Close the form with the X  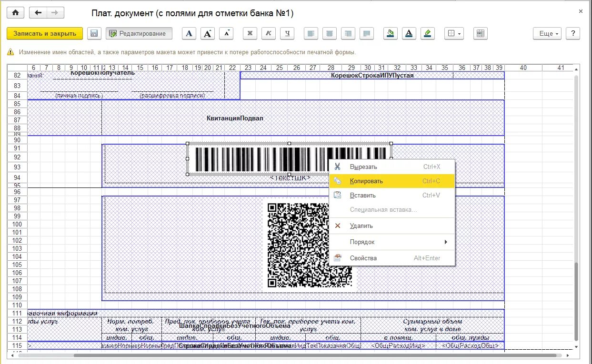click(x=580, y=10)
